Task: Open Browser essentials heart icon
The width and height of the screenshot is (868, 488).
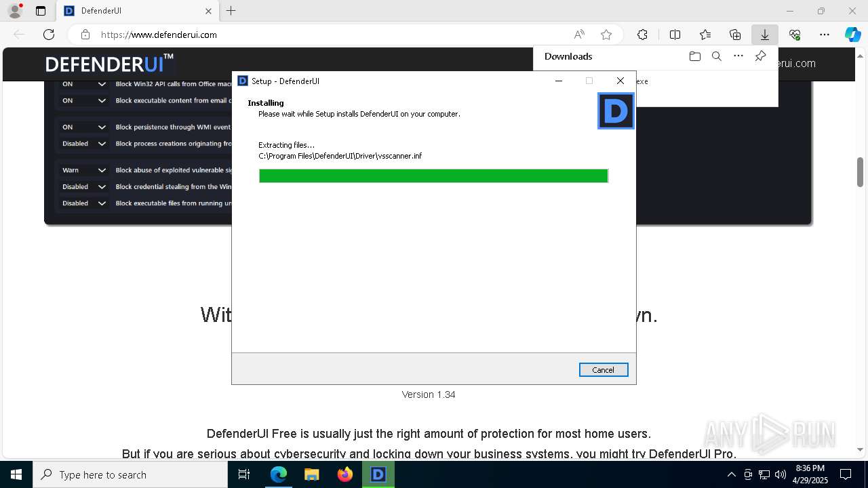Action: pos(795,35)
